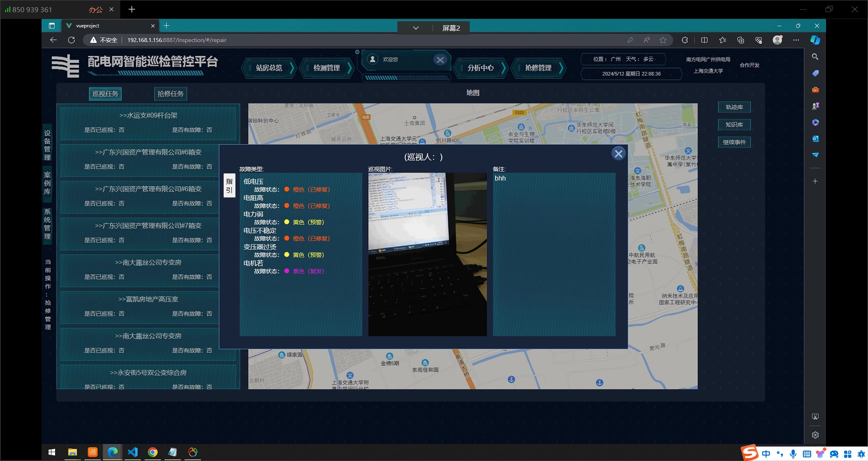868x461 pixels.
Task: Click the 不安全 security warning icon
Action: click(x=94, y=40)
